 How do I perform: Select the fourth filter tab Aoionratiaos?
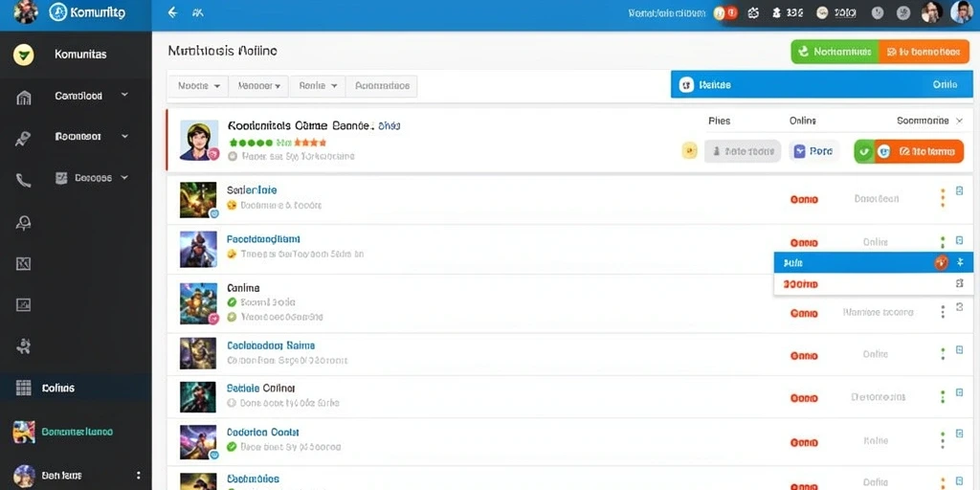pyautogui.click(x=382, y=86)
